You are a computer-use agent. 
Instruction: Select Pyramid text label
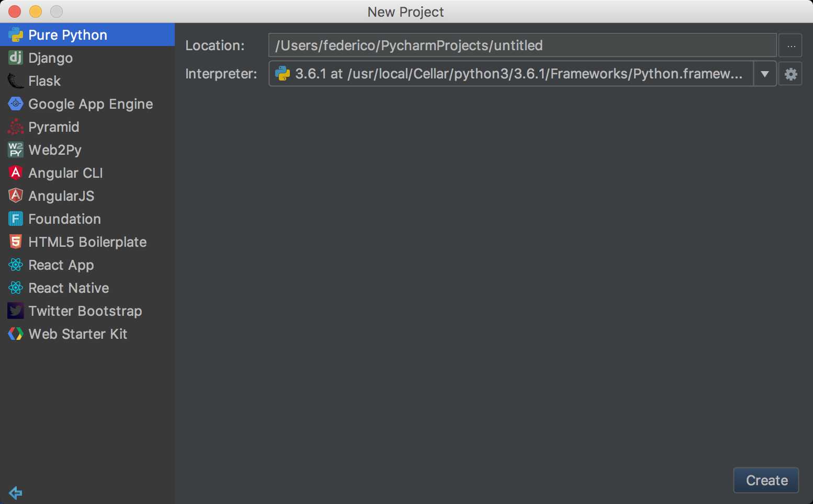(54, 127)
